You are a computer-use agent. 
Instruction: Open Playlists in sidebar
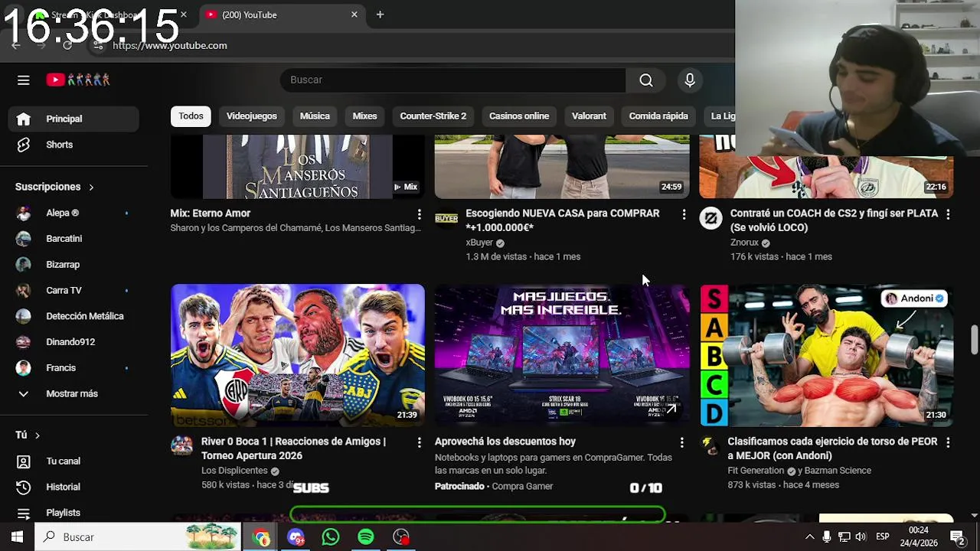[x=73, y=513]
